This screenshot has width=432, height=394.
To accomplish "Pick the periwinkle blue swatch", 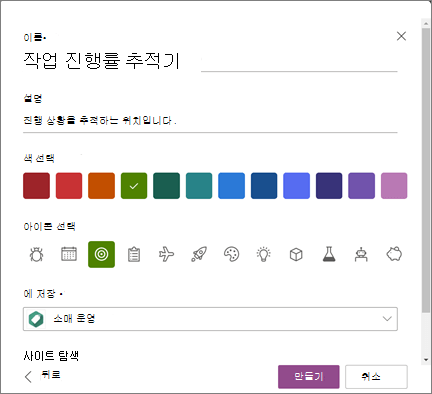I will click(x=296, y=186).
